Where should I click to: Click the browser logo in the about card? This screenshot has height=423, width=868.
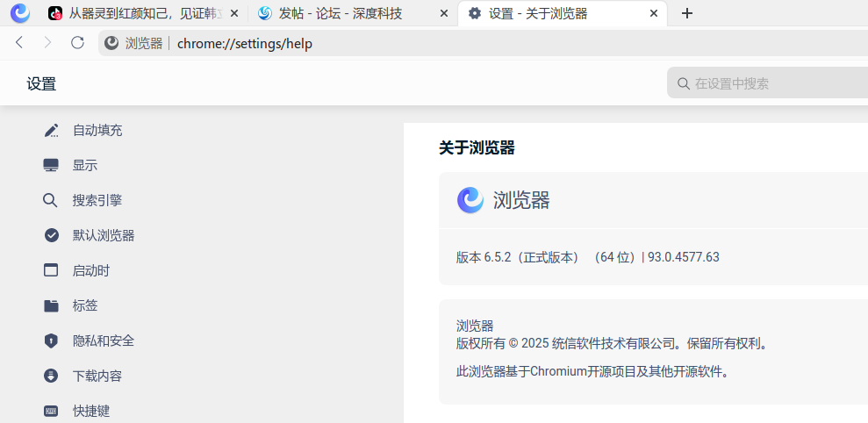(x=470, y=200)
